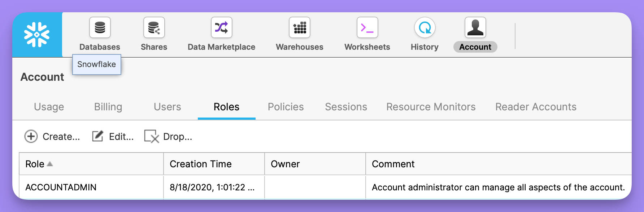Go to Data Marketplace icon

pyautogui.click(x=222, y=27)
